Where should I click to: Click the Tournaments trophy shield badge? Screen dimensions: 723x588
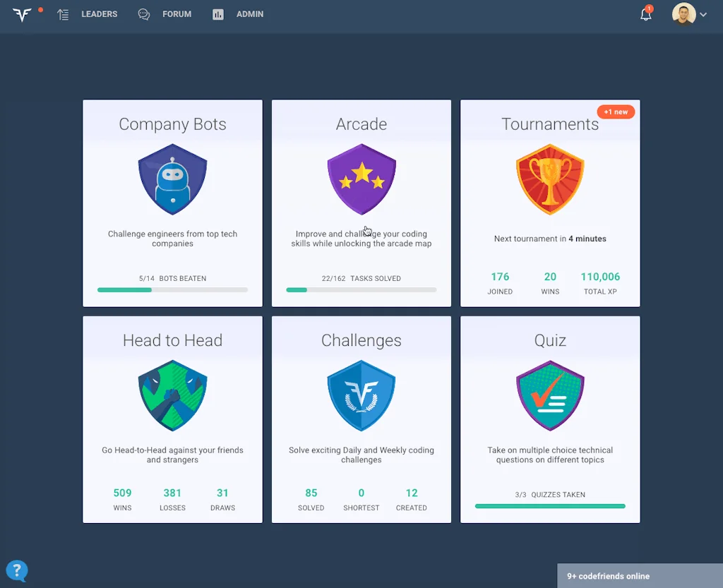click(x=550, y=179)
